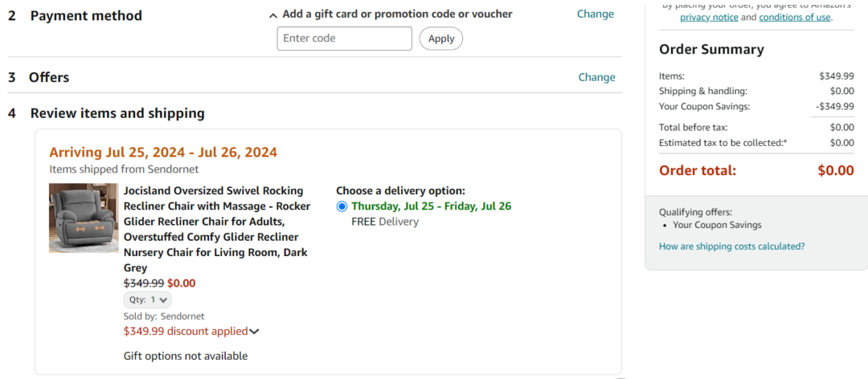
Task: Click the Offers section heading
Action: tap(49, 77)
